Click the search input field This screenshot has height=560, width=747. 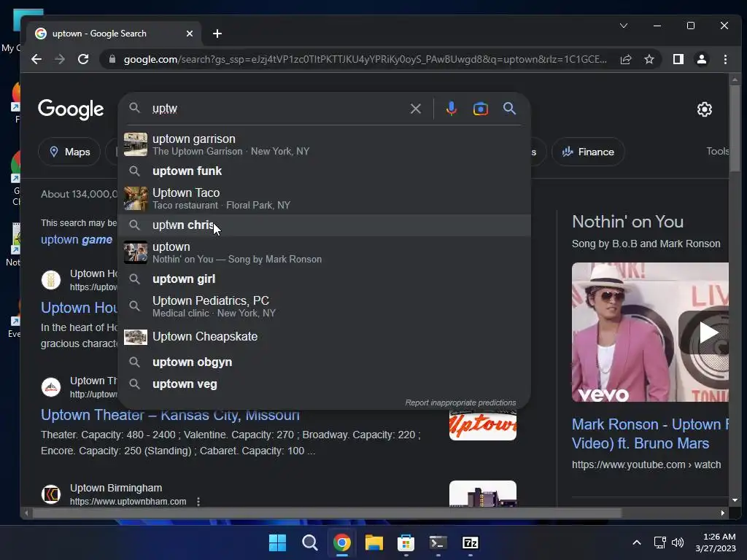[x=276, y=109]
